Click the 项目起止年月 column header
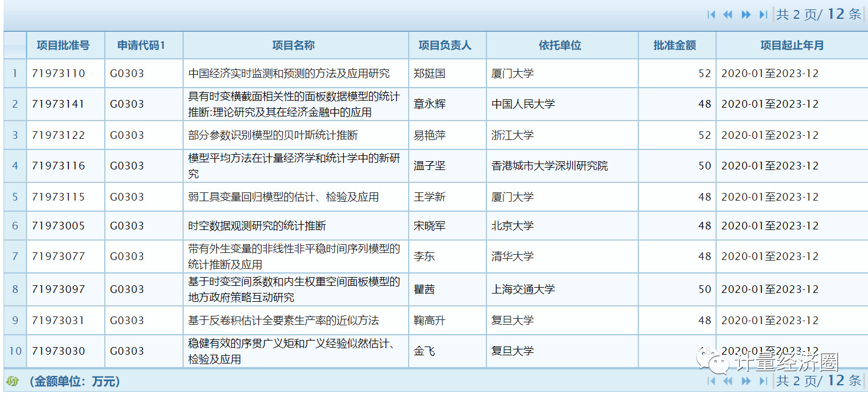868x400 pixels. click(791, 45)
